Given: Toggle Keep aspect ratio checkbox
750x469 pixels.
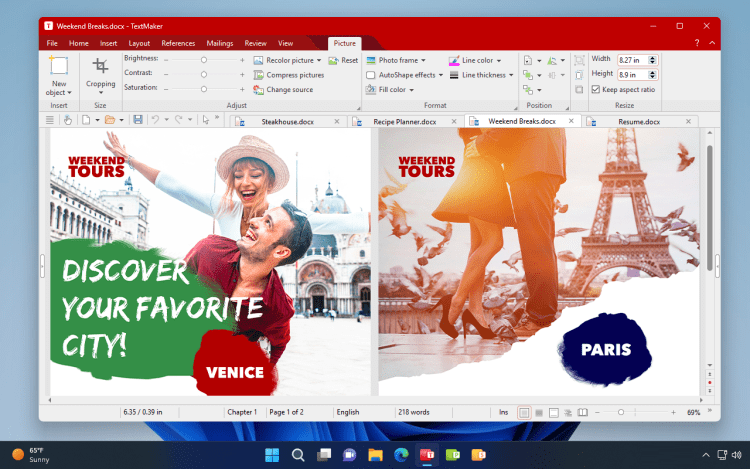Looking at the screenshot, I should (596, 89).
